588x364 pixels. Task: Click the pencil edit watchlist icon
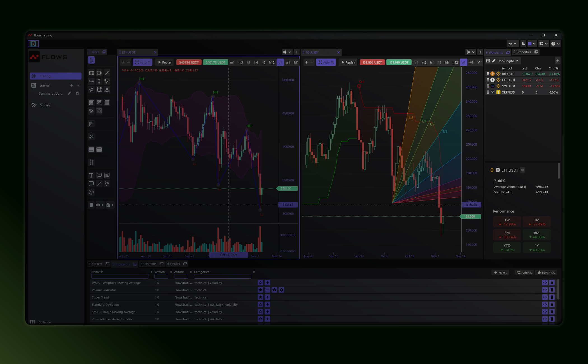(494, 61)
